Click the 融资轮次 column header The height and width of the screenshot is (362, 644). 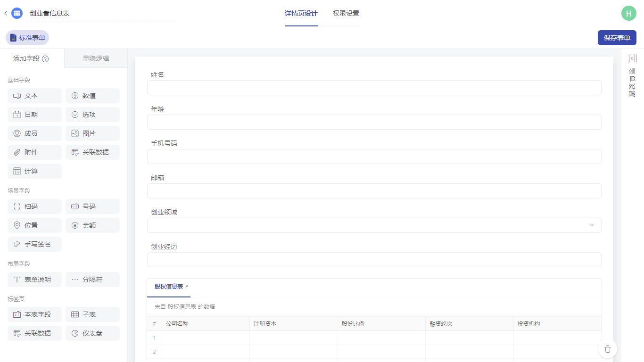[470, 324]
